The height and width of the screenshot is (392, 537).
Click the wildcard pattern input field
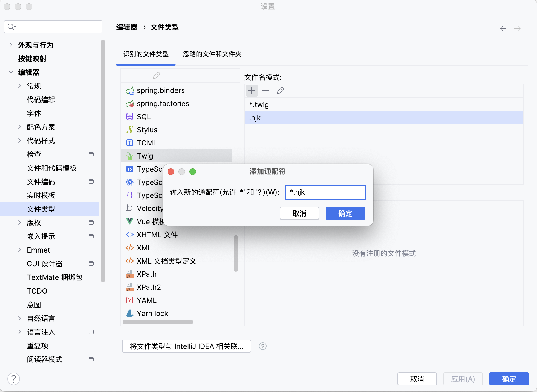click(x=325, y=192)
